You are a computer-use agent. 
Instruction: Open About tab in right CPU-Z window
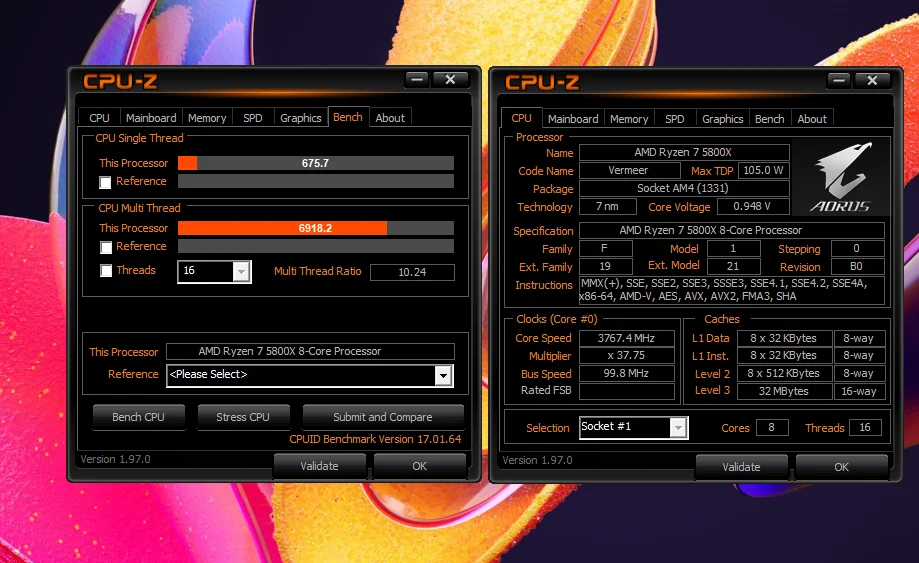[x=812, y=119]
